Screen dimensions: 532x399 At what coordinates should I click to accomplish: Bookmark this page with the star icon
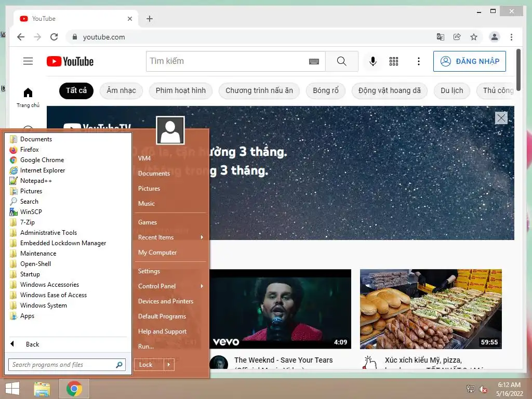[x=474, y=37]
